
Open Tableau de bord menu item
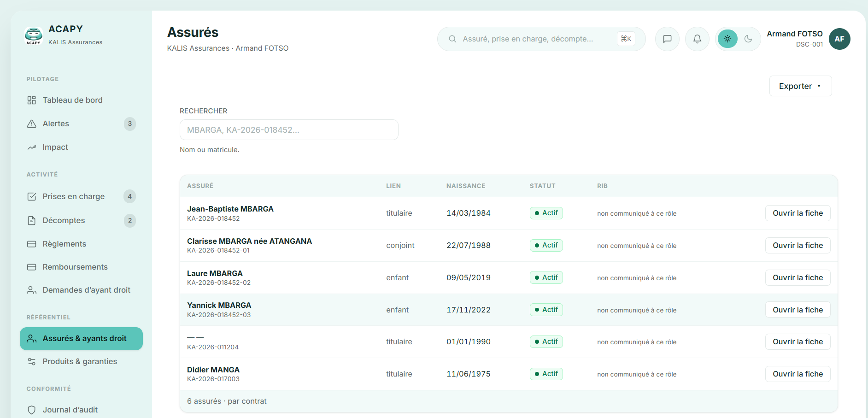tap(81, 100)
